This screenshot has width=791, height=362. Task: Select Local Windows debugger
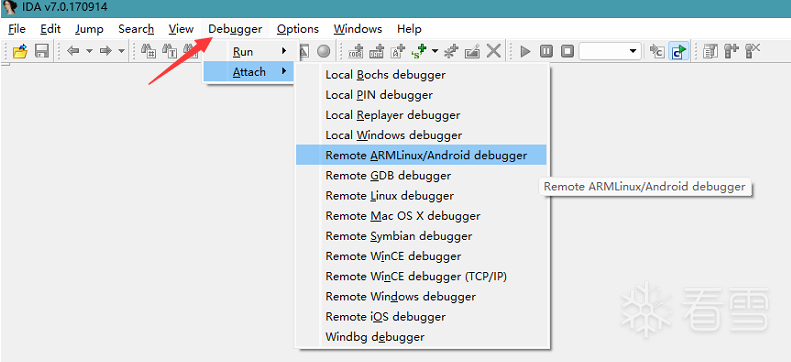[421, 135]
